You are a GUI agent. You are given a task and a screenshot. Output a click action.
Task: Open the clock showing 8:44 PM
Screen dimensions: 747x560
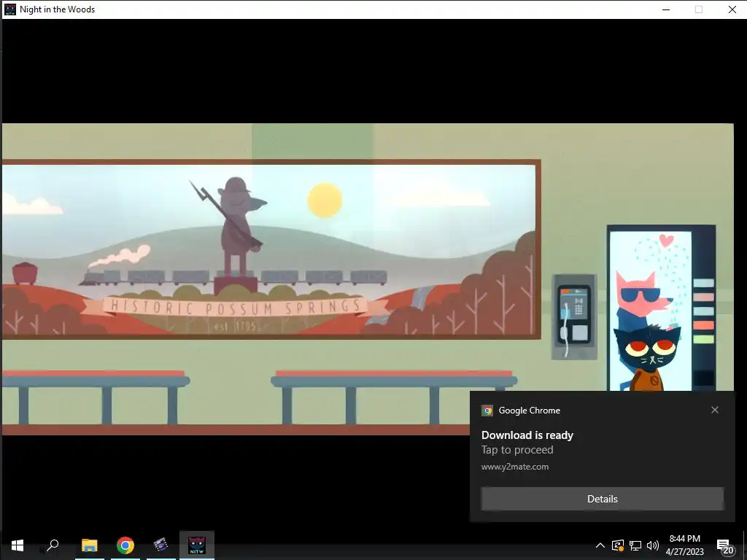[684, 539]
